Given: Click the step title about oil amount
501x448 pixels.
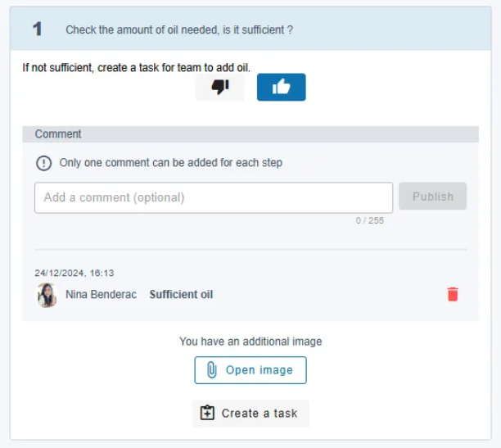Looking at the screenshot, I should (179, 29).
